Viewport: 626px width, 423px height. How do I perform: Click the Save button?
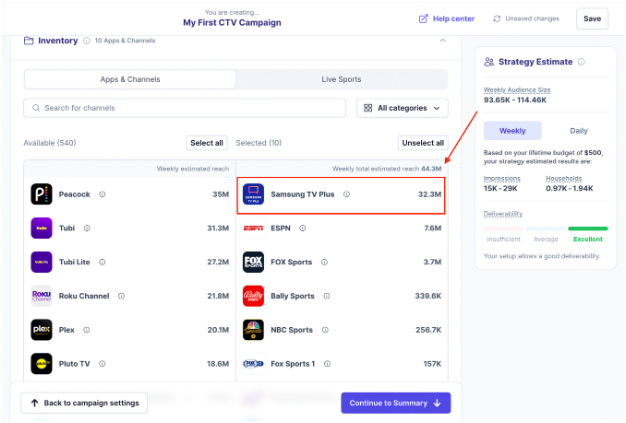coord(592,19)
